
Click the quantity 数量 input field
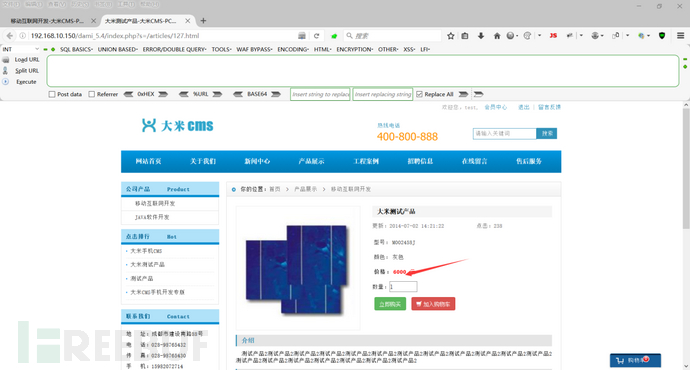(403, 287)
